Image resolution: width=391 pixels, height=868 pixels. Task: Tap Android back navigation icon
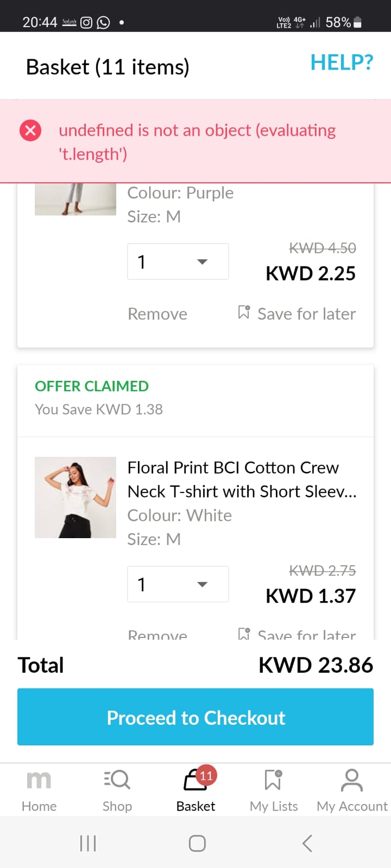[307, 843]
